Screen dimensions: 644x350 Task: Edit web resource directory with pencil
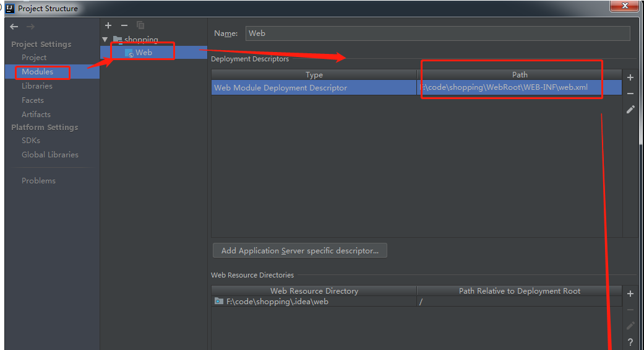(x=630, y=326)
